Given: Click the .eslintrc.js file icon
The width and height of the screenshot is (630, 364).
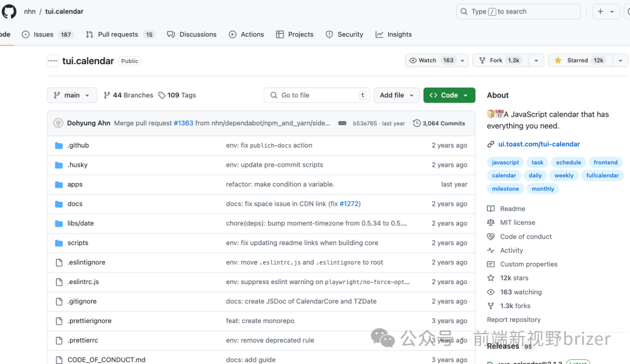Looking at the screenshot, I should pos(59,282).
